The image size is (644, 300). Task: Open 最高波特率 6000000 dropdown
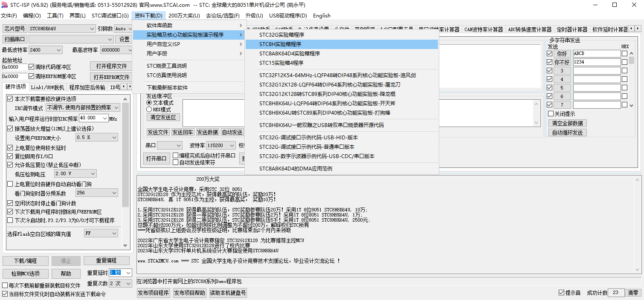116,50
